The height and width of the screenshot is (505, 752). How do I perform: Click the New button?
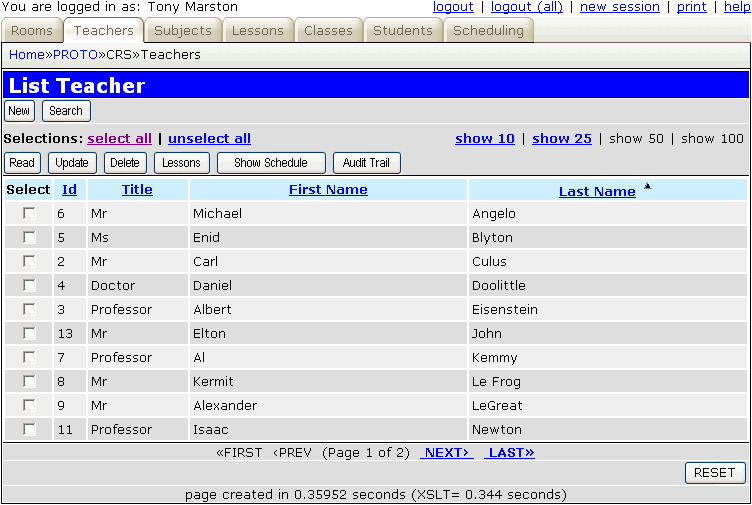[x=19, y=111]
